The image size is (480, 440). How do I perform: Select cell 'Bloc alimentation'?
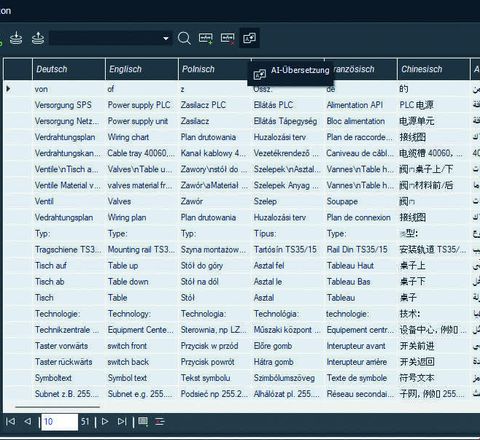(361, 121)
